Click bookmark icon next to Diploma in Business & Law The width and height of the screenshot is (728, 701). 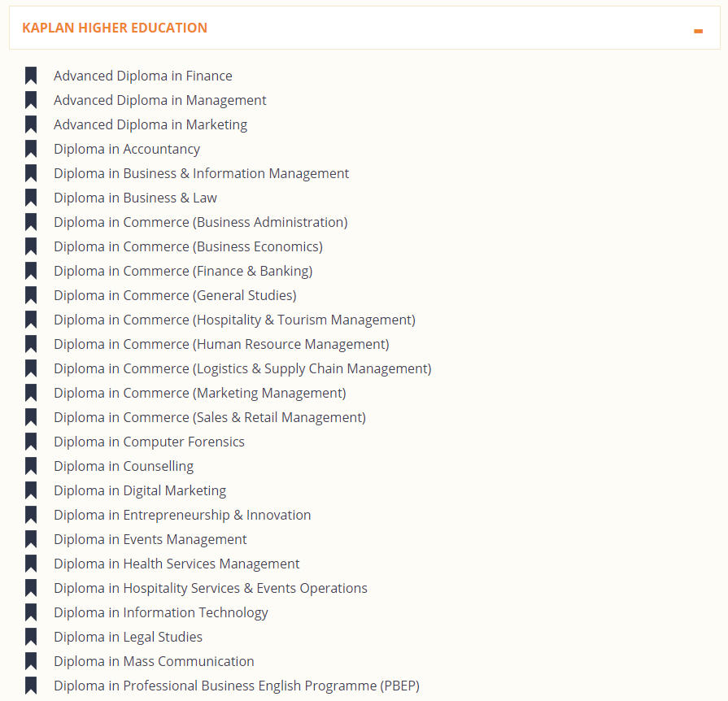click(x=31, y=198)
